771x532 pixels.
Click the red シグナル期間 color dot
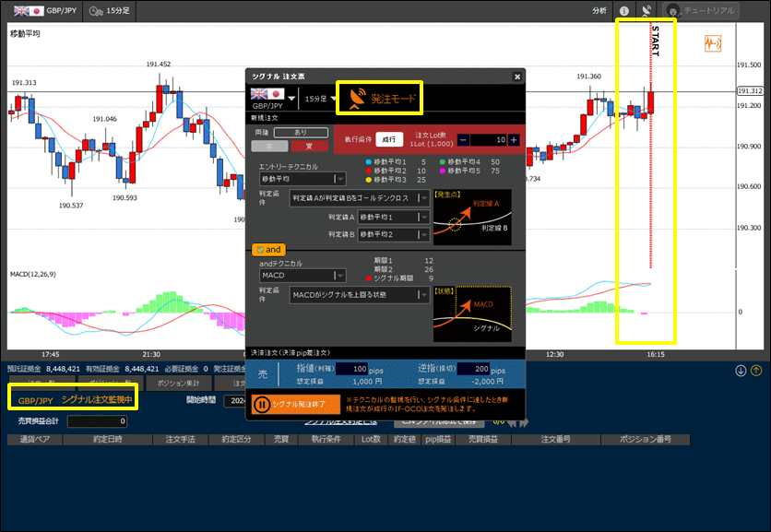coord(368,278)
